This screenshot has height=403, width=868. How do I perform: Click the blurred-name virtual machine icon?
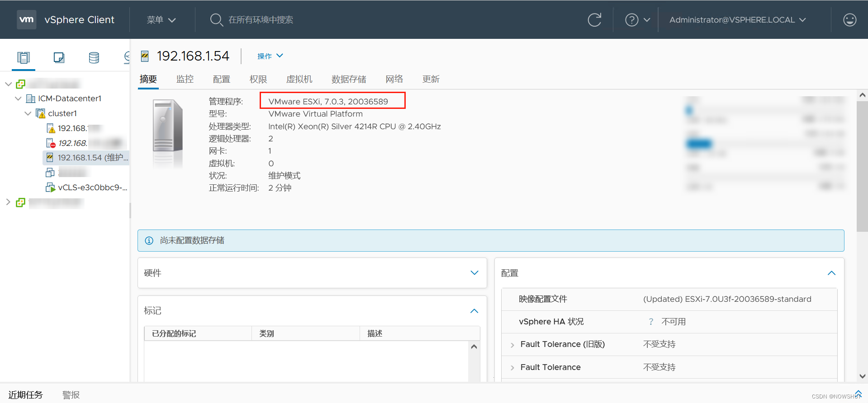(50, 173)
